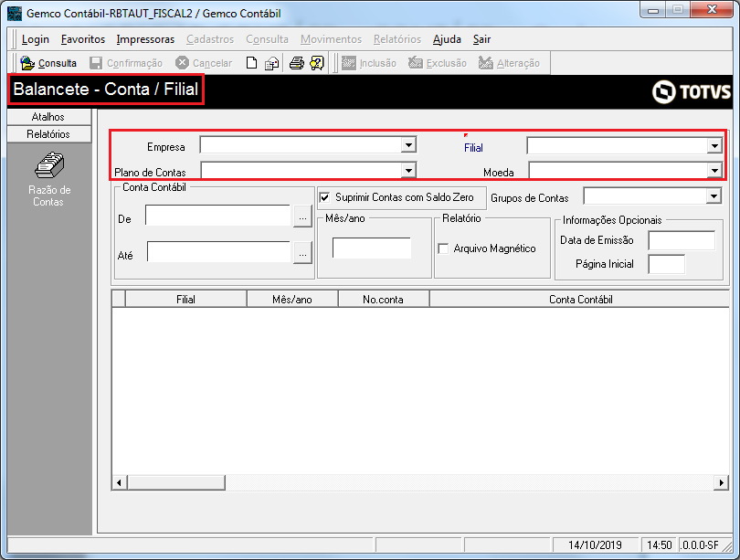Click the Gemco Contábil title bar icon

pyautogui.click(x=15, y=13)
